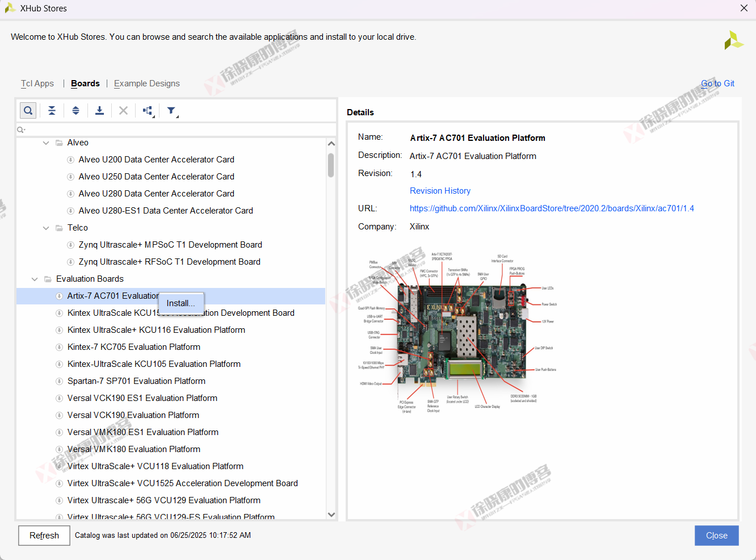Open the Go to Git link
The width and height of the screenshot is (756, 560).
(717, 83)
